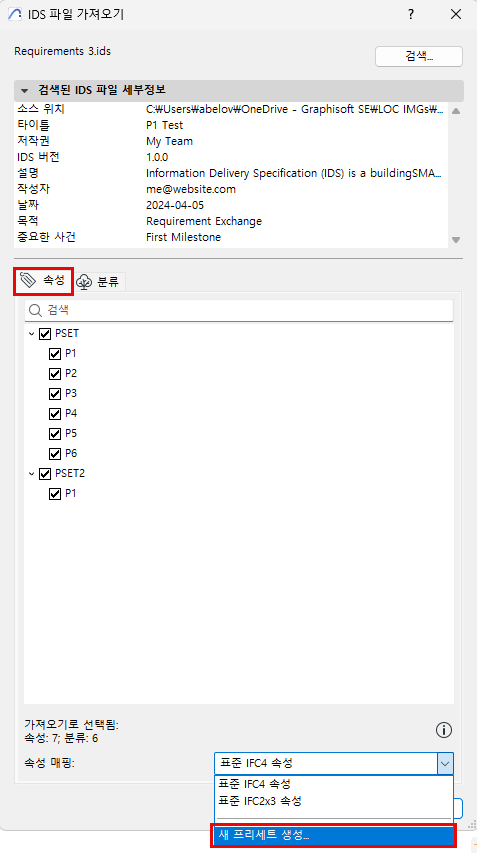Switch to the 분류 tab
This screenshot has height=853, width=477.
tap(100, 282)
